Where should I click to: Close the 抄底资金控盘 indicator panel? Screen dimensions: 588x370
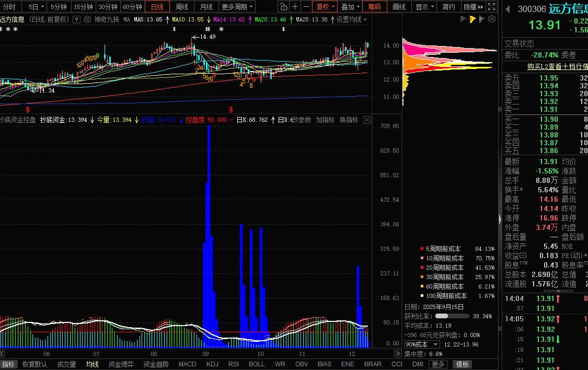click(x=367, y=120)
